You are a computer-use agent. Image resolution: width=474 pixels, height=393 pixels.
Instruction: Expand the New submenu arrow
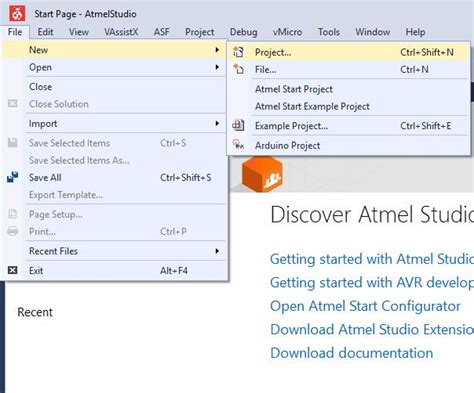coord(217,50)
